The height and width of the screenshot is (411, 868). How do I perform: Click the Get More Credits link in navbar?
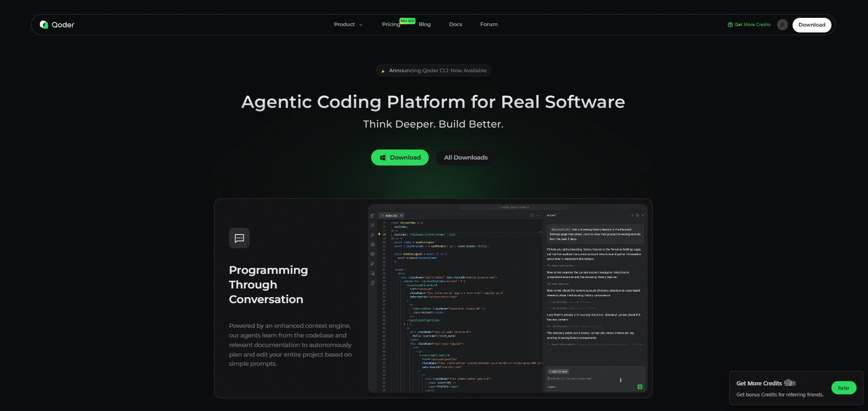[749, 25]
